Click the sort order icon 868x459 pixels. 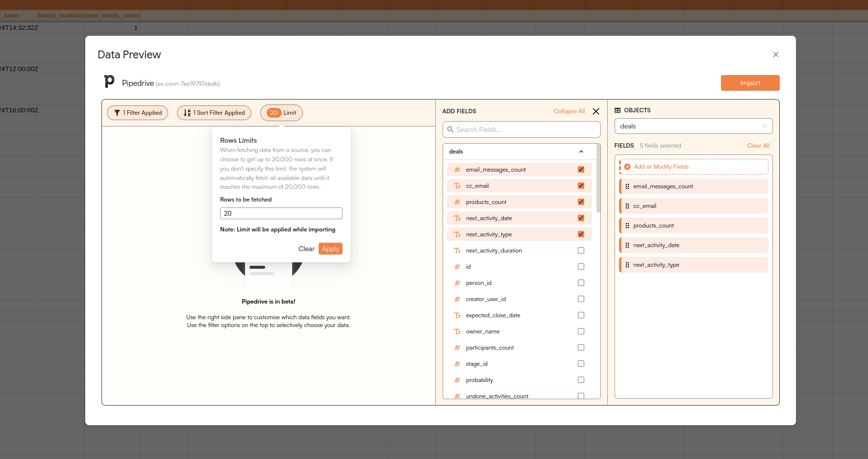tap(187, 113)
